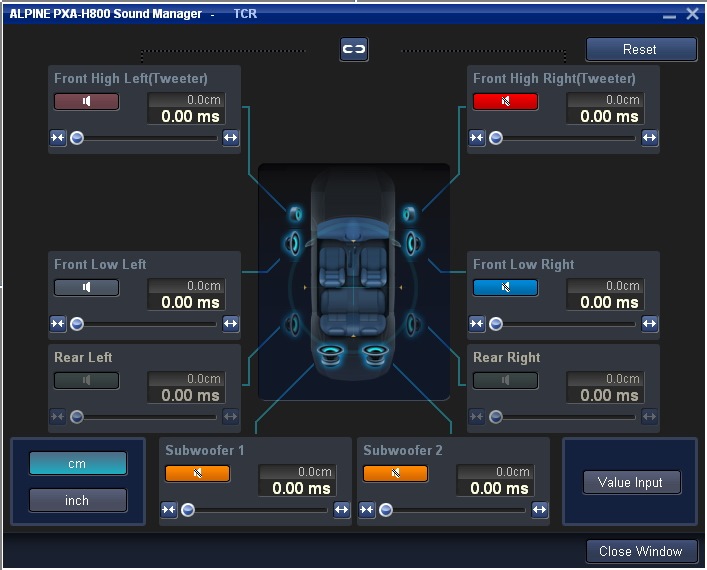
Task: Click Front High Left slider handle
Action: click(77, 138)
